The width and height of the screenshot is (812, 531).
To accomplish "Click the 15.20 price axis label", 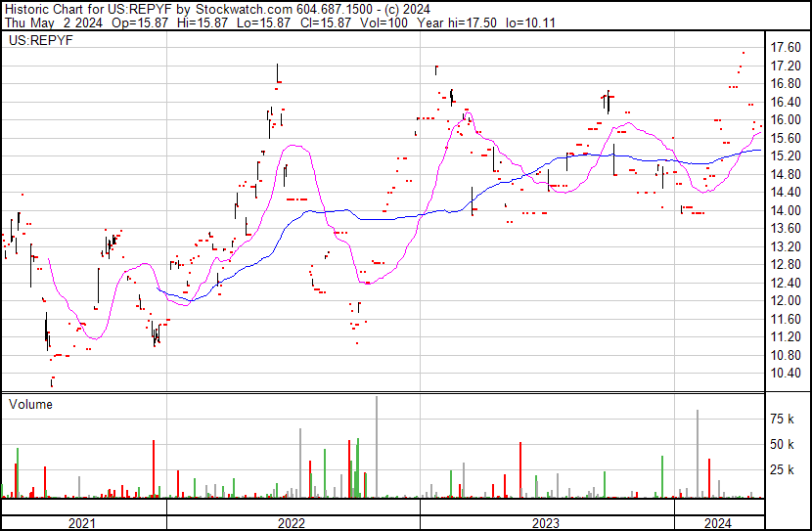I will (x=786, y=155).
